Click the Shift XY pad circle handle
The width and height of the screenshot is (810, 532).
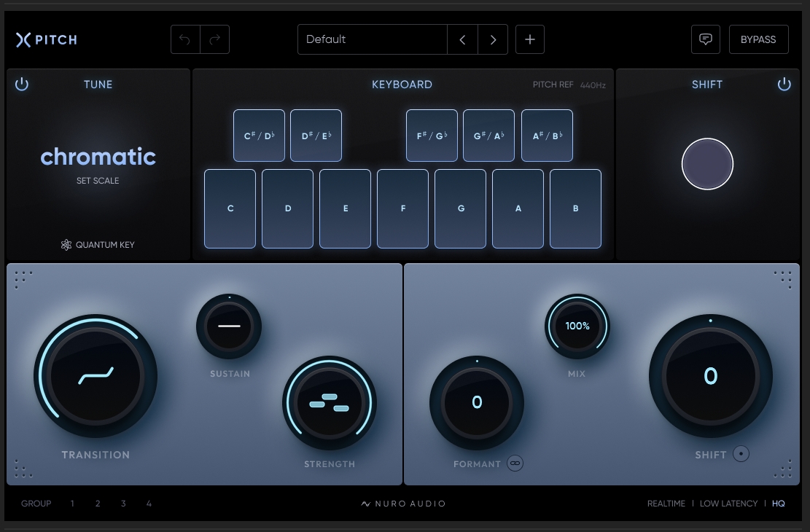[707, 164]
